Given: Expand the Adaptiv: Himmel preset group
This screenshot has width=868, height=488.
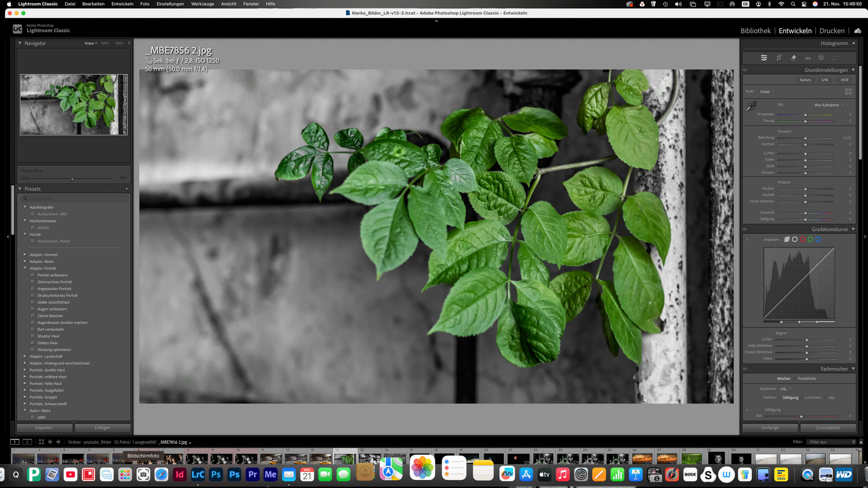Looking at the screenshot, I should pyautogui.click(x=25, y=255).
